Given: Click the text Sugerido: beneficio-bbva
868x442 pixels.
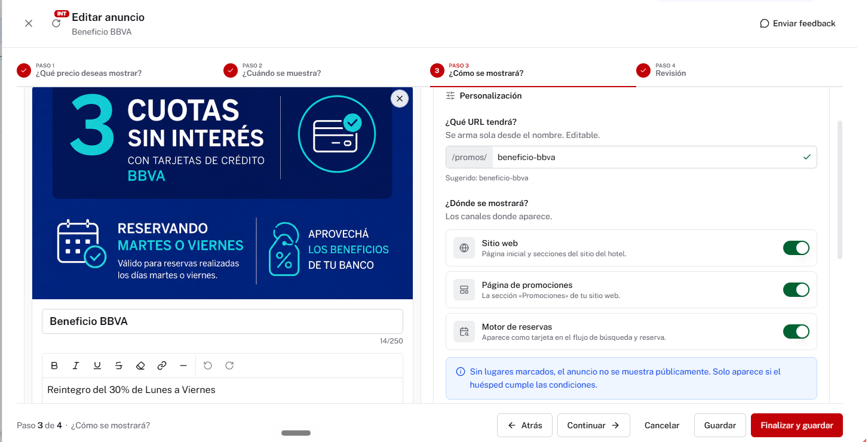Looking at the screenshot, I should [487, 178].
